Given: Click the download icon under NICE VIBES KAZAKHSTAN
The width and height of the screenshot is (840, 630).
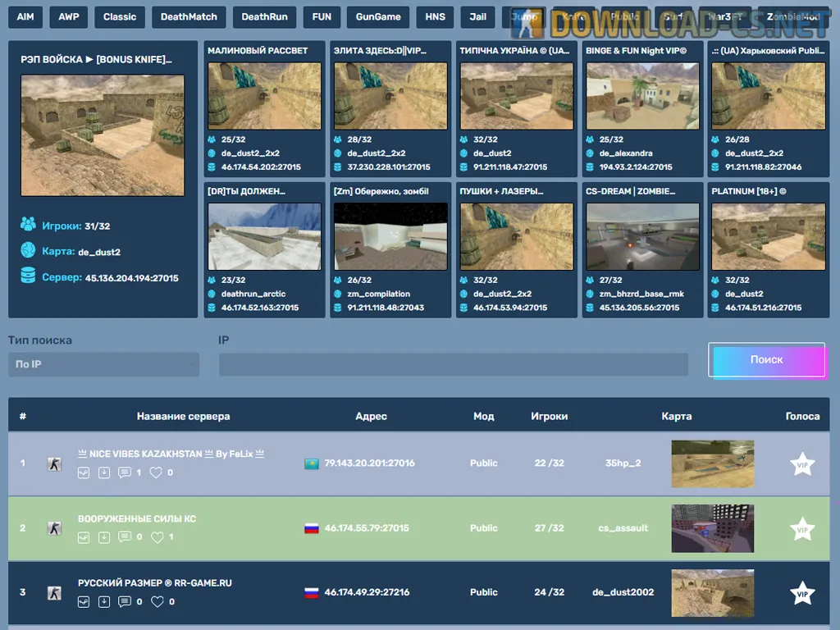Looking at the screenshot, I should [x=104, y=472].
